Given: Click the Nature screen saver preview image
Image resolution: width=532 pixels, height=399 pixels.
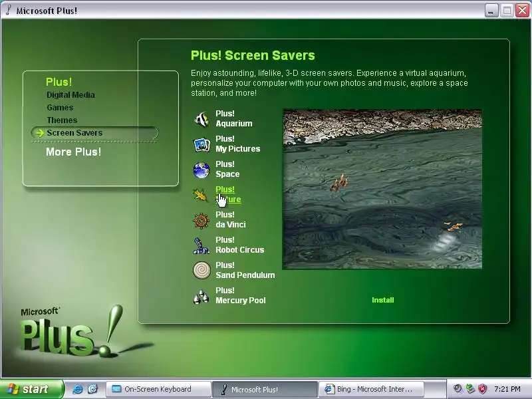Looking at the screenshot, I should tap(382, 189).
